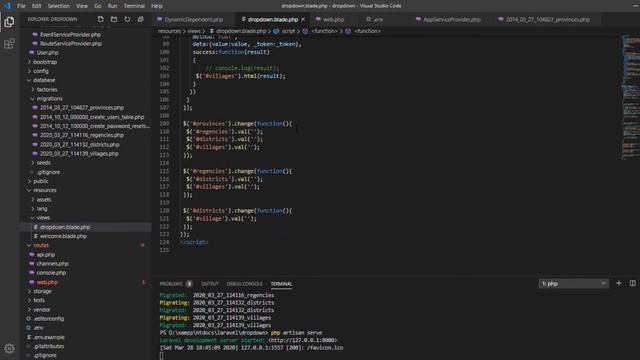Open welcome.blade.php in Explorer
The height and width of the screenshot is (360, 640).
[x=63, y=236]
